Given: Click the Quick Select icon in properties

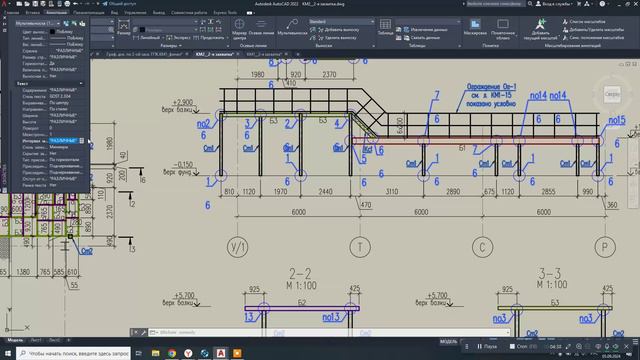Looking at the screenshot, I should (x=82, y=24).
